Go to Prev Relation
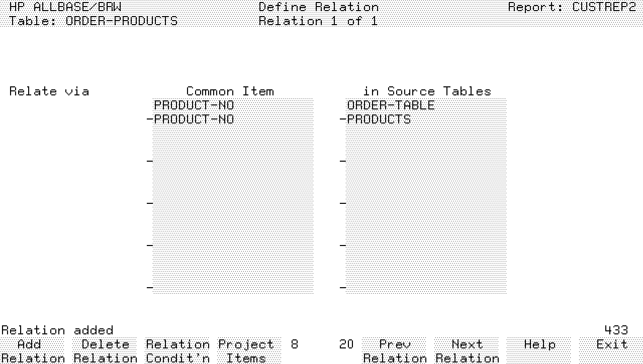The image size is (643, 364). (x=395, y=351)
